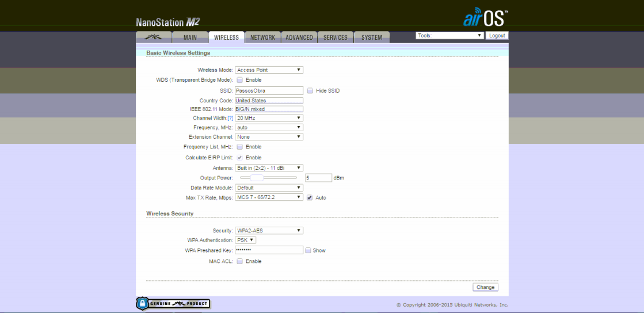The width and height of the screenshot is (644, 313).
Task: Click the airOS logo
Action: [x=486, y=17]
